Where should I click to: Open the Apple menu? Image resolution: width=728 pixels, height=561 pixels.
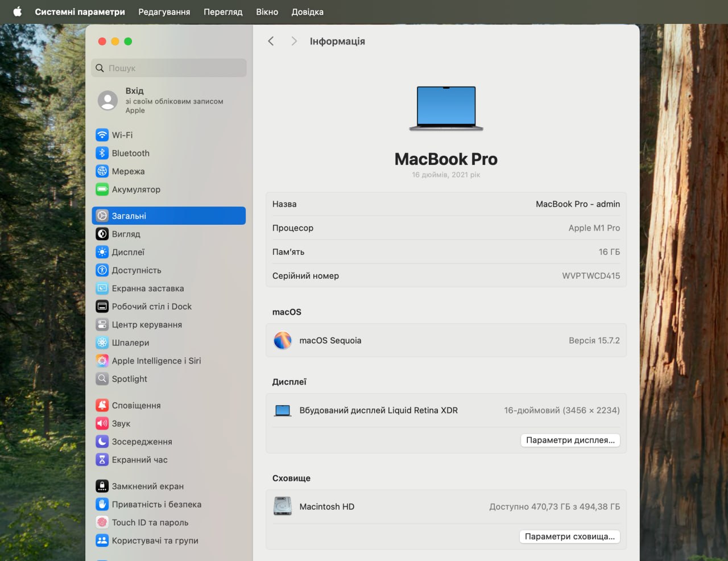[18, 11]
